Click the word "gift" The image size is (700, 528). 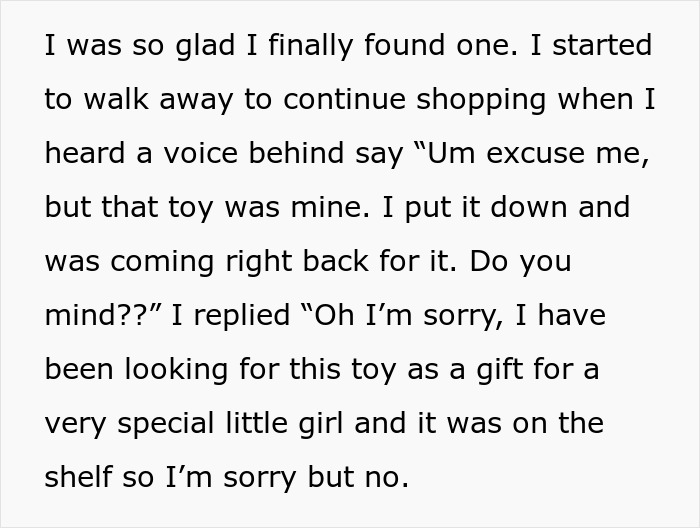point(500,370)
